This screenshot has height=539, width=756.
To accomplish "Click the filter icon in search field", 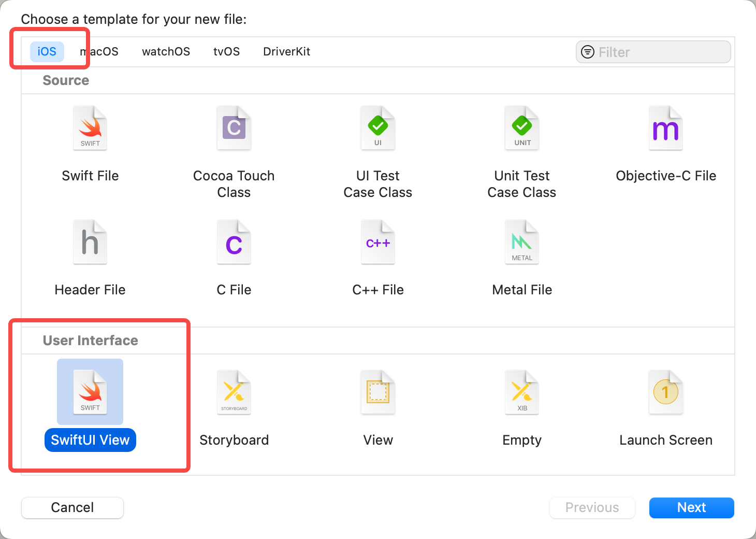I will pyautogui.click(x=588, y=52).
